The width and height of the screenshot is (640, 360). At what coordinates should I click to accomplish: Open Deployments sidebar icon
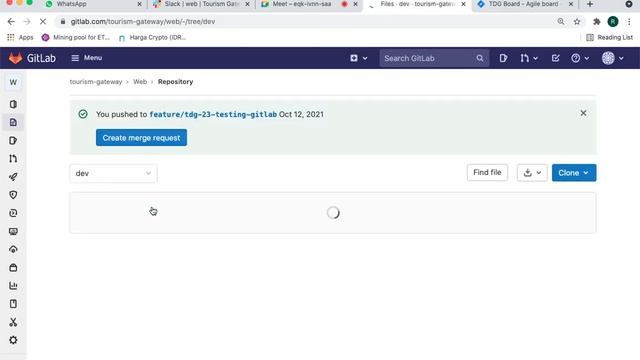pyautogui.click(x=13, y=213)
